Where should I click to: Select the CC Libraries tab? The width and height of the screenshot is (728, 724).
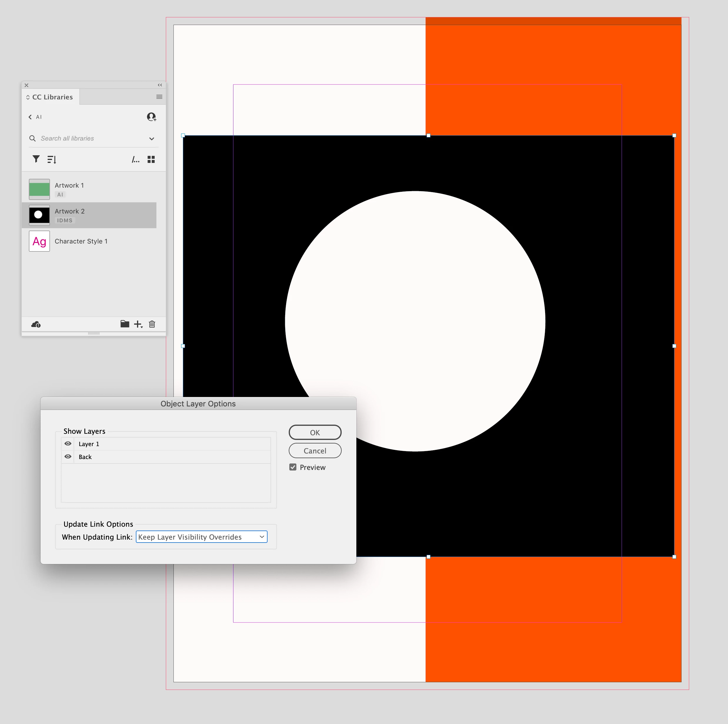click(52, 97)
